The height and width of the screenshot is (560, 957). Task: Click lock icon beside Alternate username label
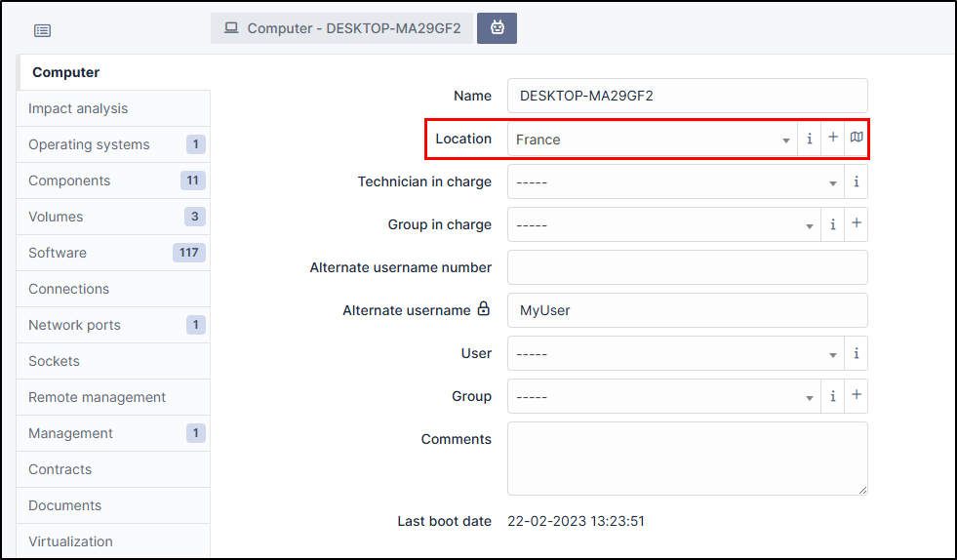483,309
